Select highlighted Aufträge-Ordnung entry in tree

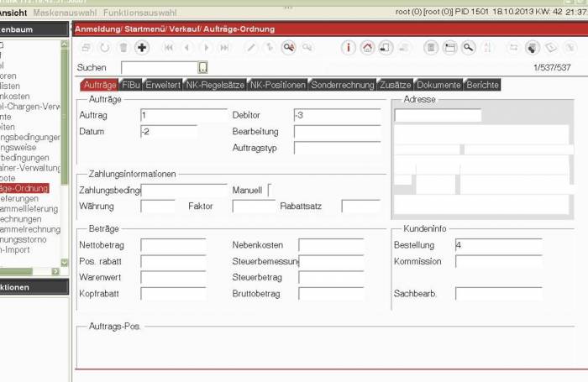tap(24, 188)
